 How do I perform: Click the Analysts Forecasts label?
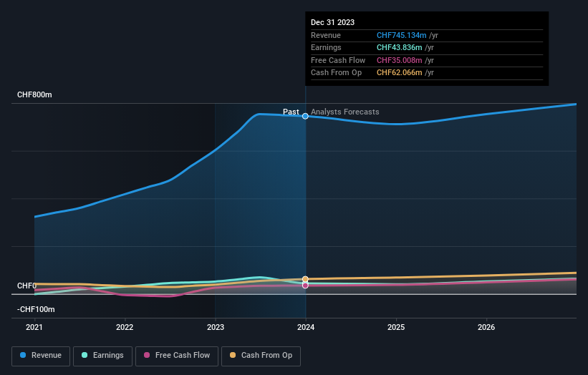(345, 112)
